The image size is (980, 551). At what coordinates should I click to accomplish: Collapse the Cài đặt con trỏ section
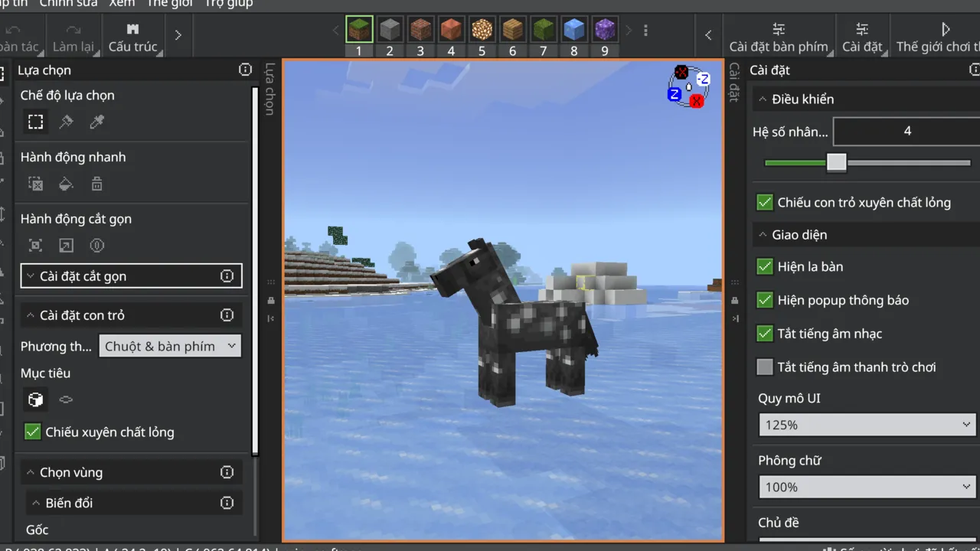coord(132,315)
